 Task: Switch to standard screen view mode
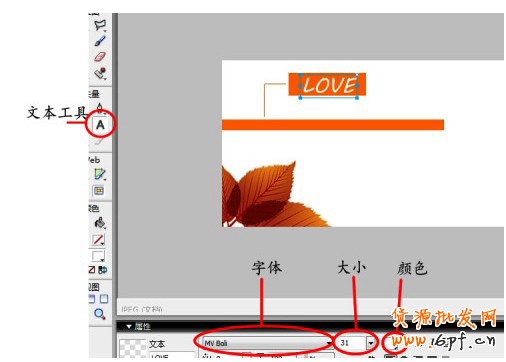92,299
